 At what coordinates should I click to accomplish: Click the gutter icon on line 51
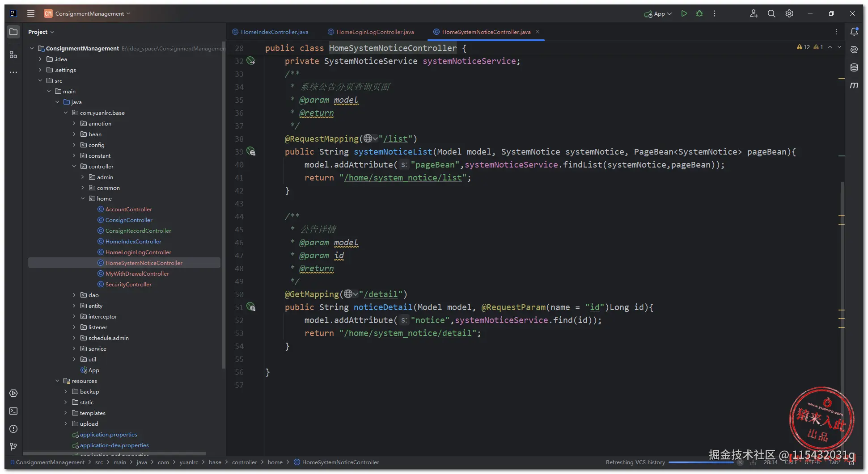coord(251,307)
